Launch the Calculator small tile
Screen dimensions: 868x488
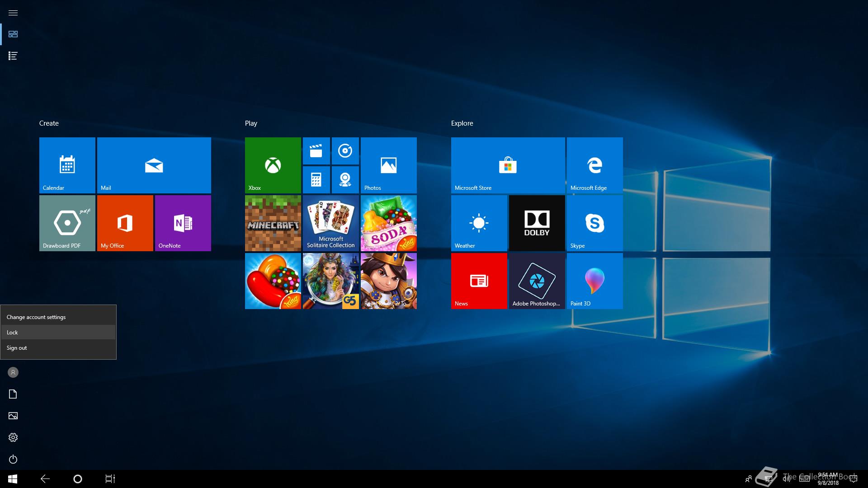tap(316, 180)
